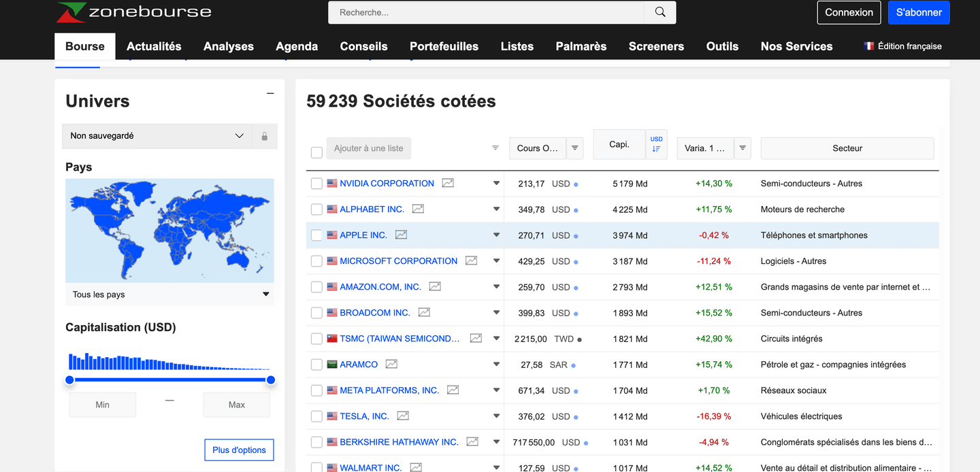Click the French flag edition icon
980x472 pixels.
pos(869,46)
